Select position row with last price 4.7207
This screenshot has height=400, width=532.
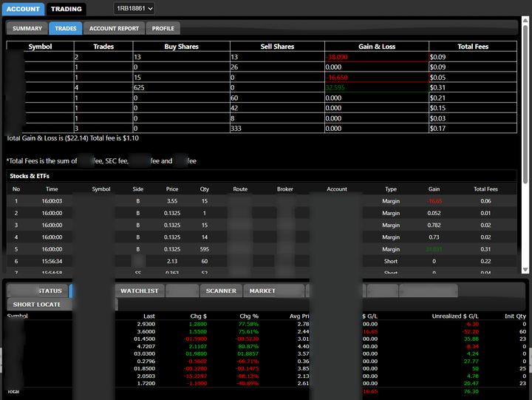266,346
